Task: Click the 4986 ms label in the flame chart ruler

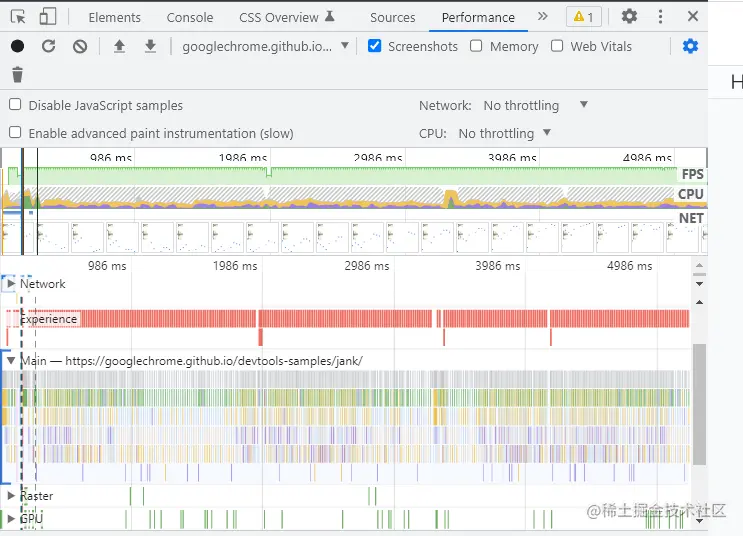Action: tap(630, 266)
